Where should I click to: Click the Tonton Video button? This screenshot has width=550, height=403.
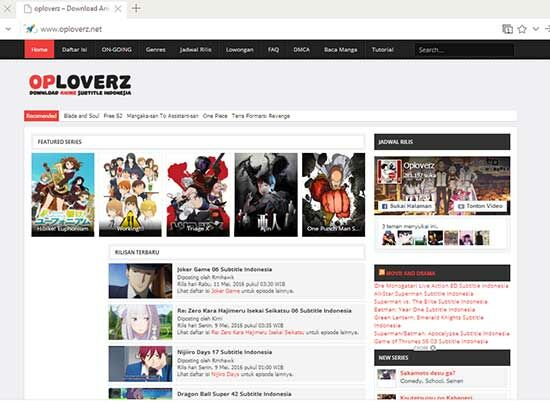click(481, 206)
